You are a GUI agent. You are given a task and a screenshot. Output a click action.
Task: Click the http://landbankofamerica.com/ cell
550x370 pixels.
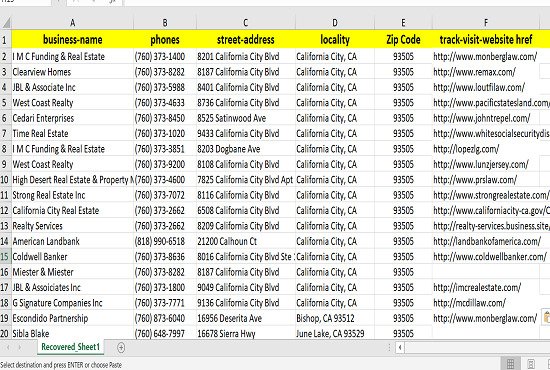pos(486,241)
